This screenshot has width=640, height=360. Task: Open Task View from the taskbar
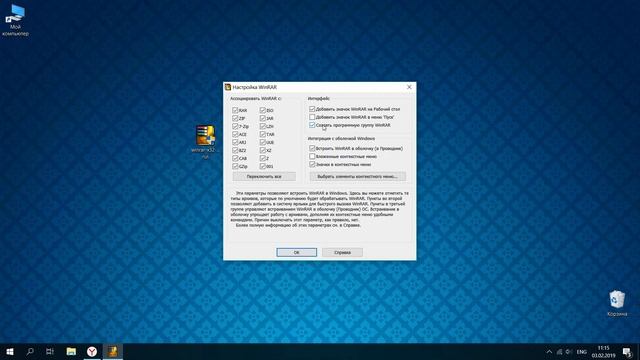50,351
